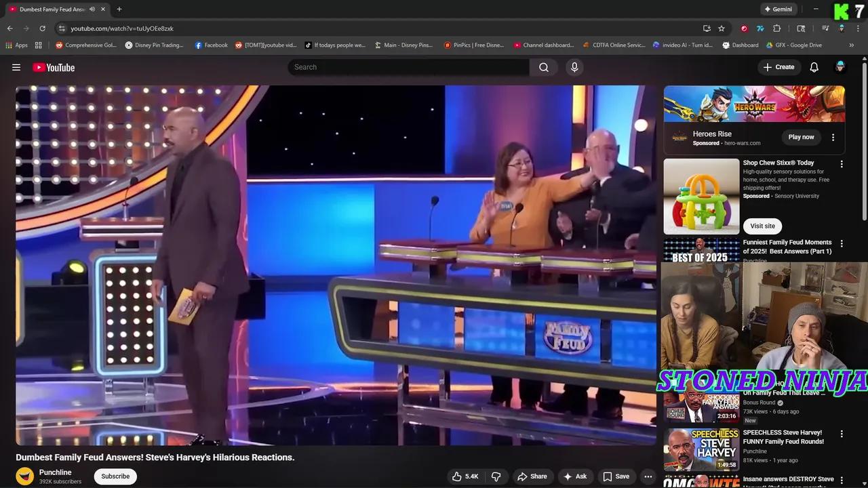
Task: Open options for SPEECHLESS Steve Harvey video
Action: (x=842, y=434)
